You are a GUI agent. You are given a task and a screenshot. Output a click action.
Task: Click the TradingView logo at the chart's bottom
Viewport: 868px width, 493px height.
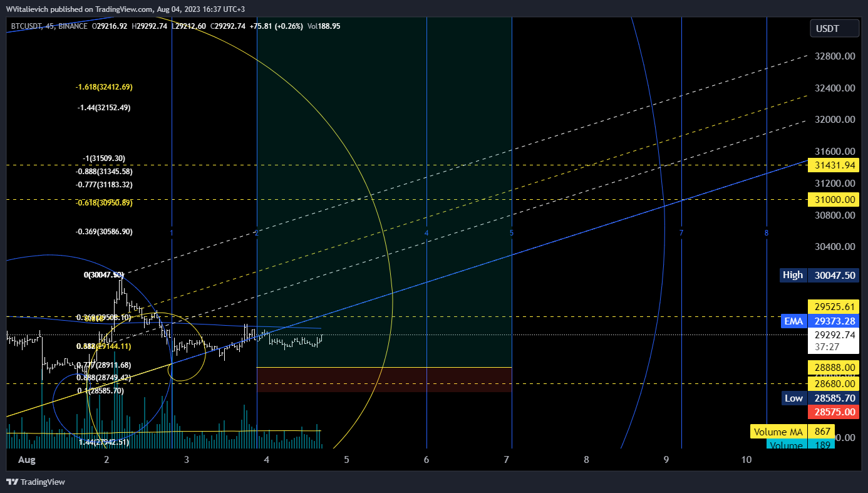36,482
